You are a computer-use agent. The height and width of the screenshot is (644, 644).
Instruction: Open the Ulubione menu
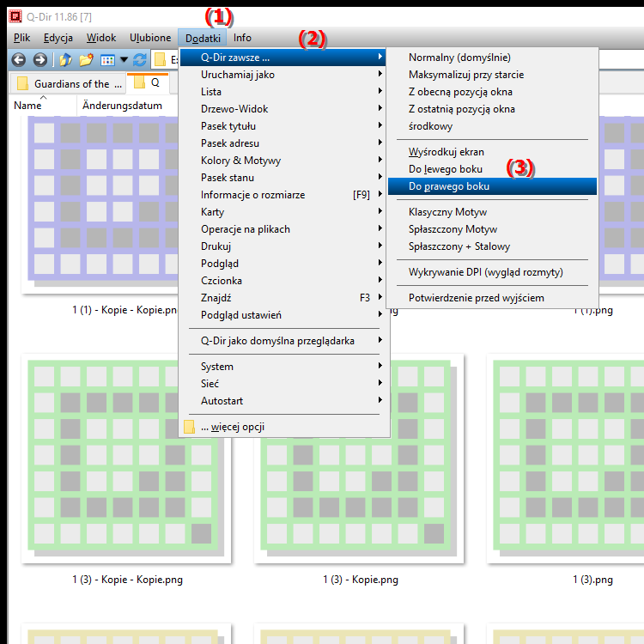(150, 38)
